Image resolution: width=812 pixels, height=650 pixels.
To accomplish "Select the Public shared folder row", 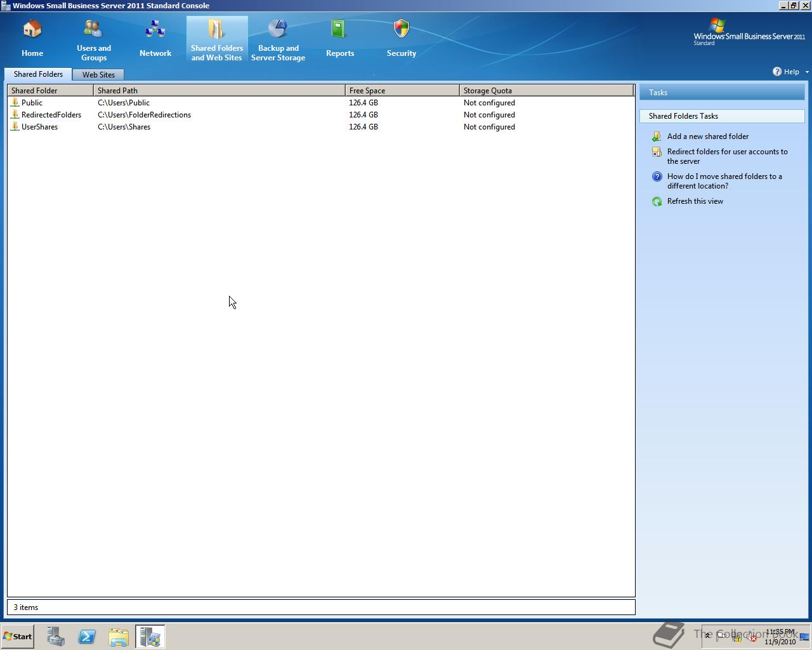I will point(321,103).
